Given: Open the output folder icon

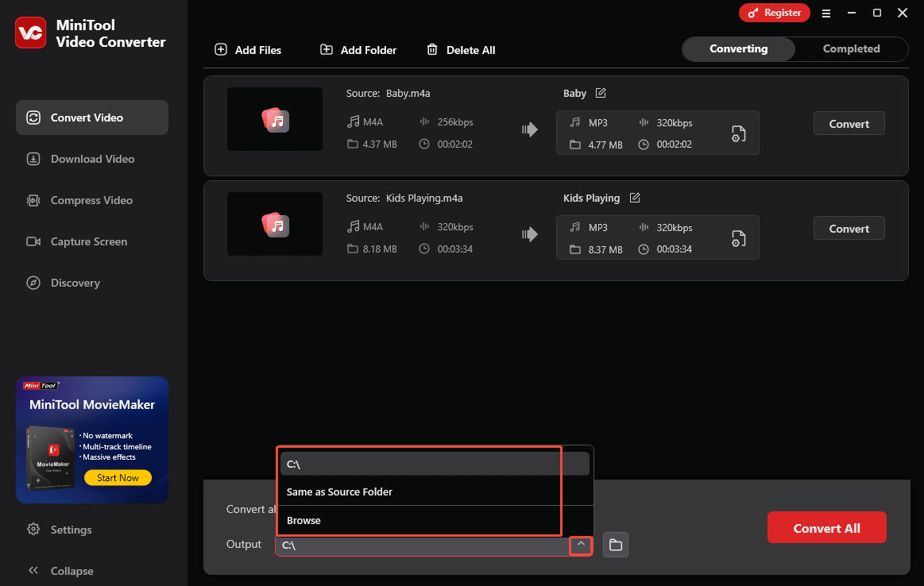Looking at the screenshot, I should pos(615,545).
